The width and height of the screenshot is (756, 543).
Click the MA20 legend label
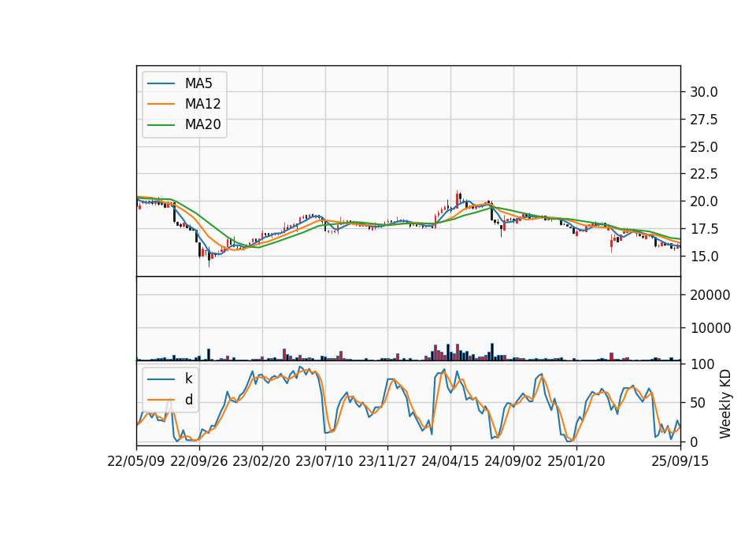pyautogui.click(x=202, y=125)
